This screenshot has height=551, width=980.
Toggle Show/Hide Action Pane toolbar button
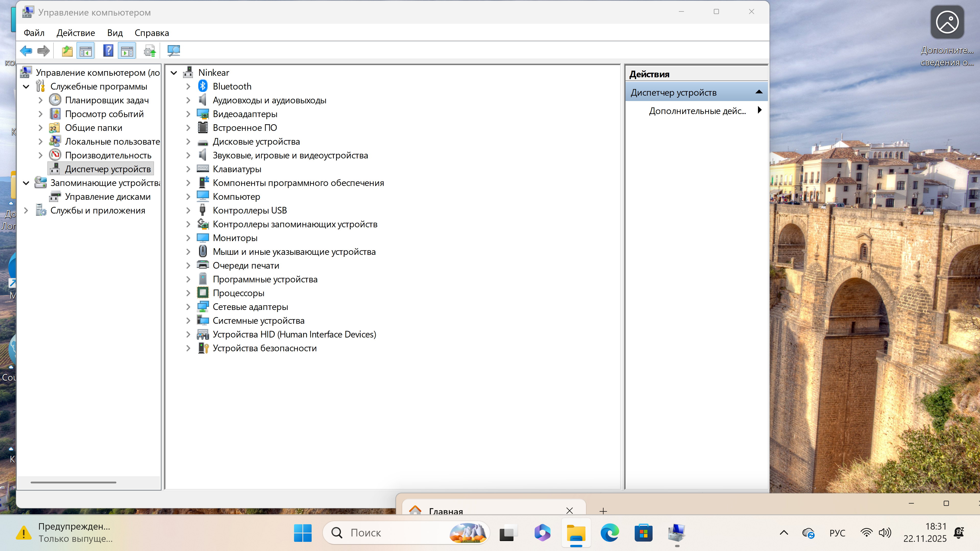(127, 51)
